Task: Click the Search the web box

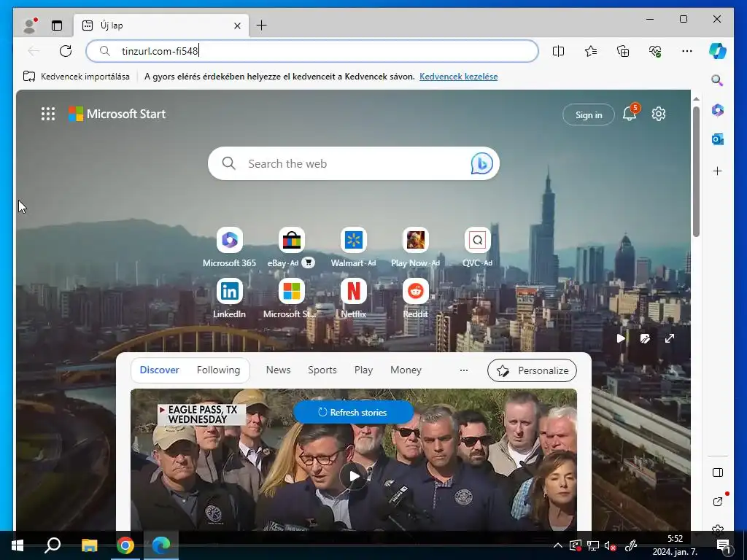Action: pos(354,163)
